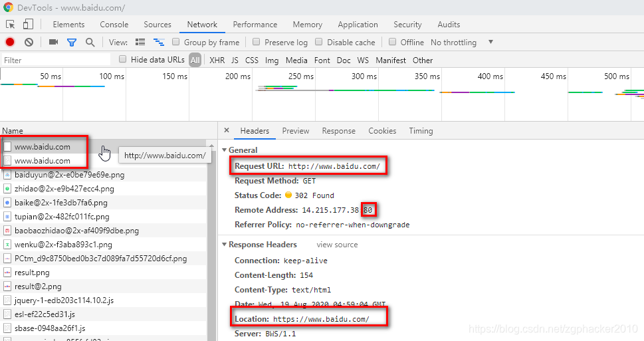The height and width of the screenshot is (341, 644).
Task: Toggle the Offline checkbox
Action: [x=392, y=41]
